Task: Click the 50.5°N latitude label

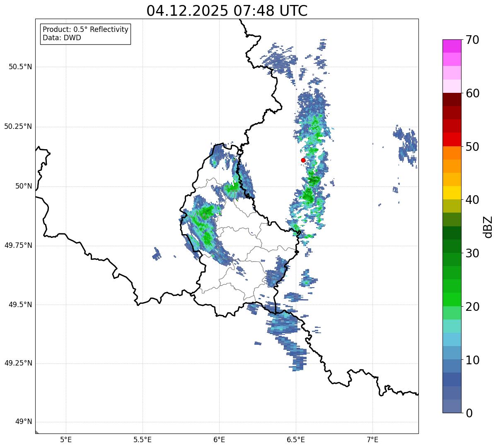Action: click(x=20, y=67)
